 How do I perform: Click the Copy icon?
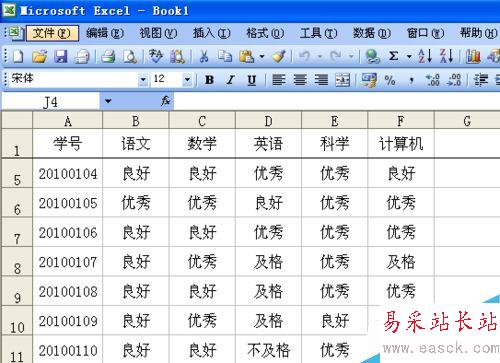[x=225, y=56]
